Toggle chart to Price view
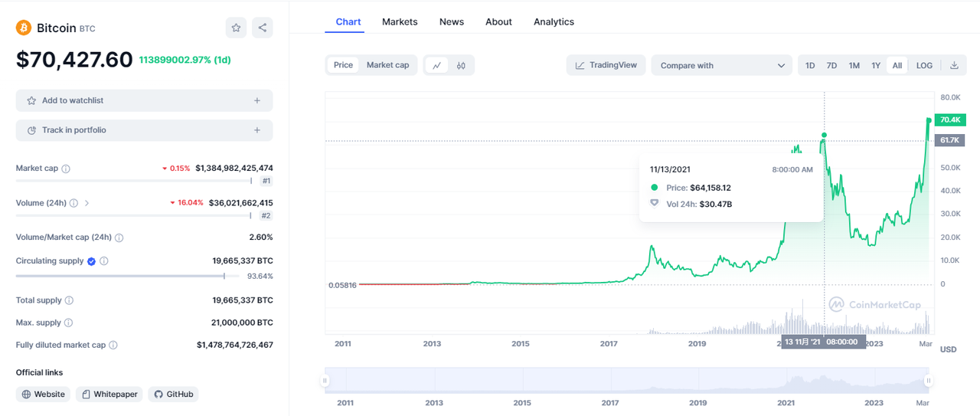 click(x=343, y=65)
